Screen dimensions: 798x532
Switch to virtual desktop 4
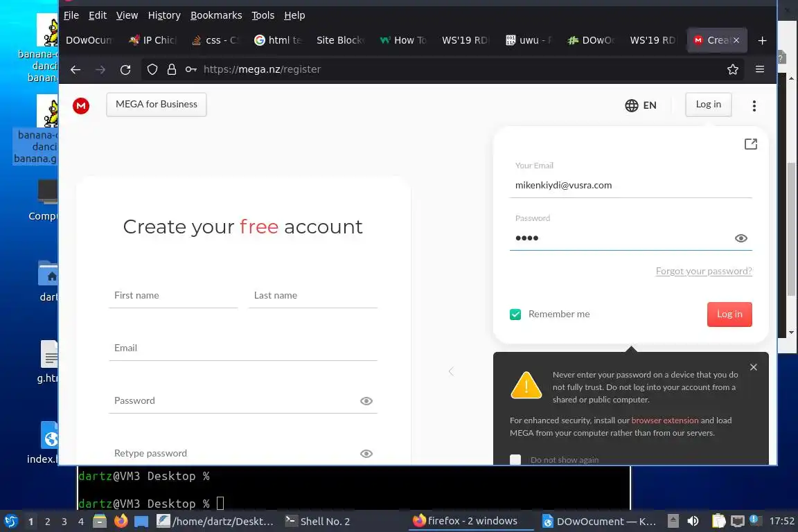[x=80, y=522]
